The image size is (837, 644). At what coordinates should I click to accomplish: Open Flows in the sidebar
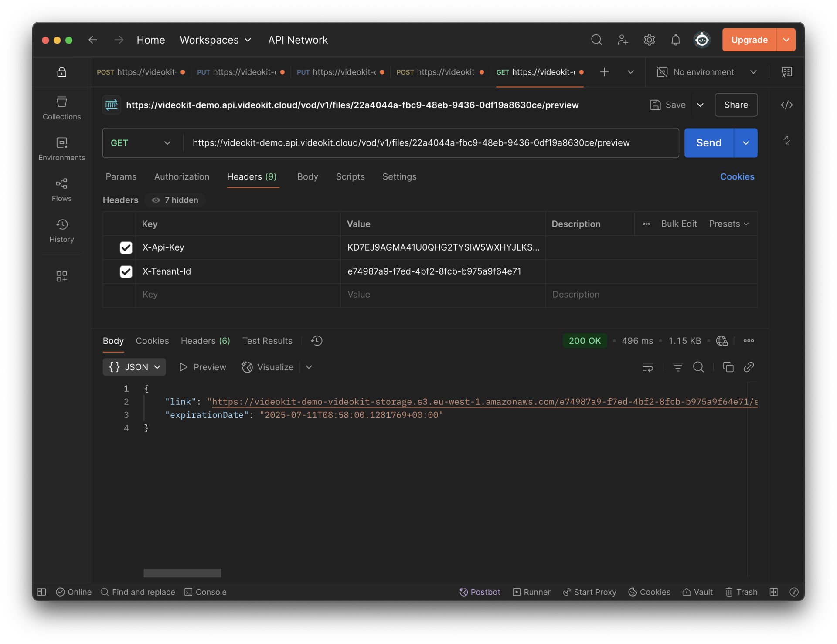(x=62, y=190)
